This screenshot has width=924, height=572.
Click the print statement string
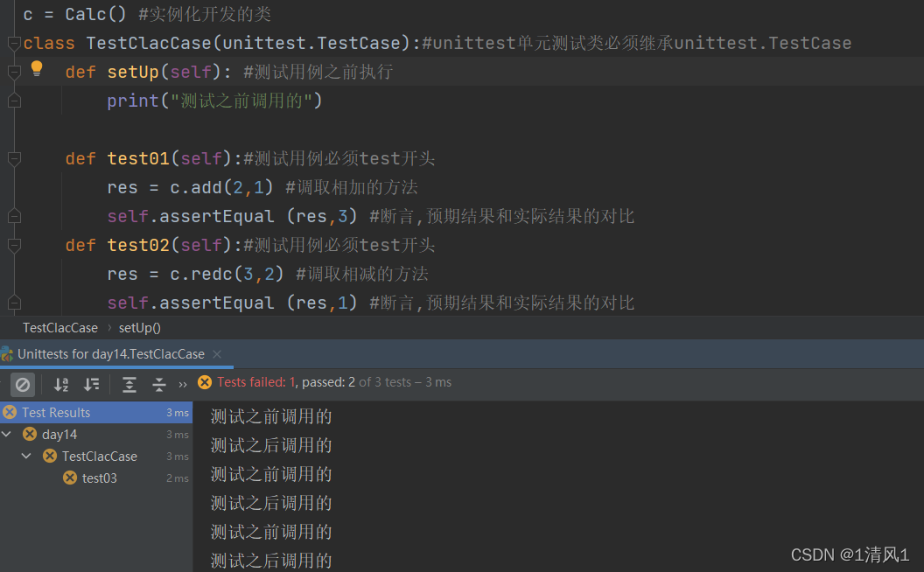[x=241, y=101]
